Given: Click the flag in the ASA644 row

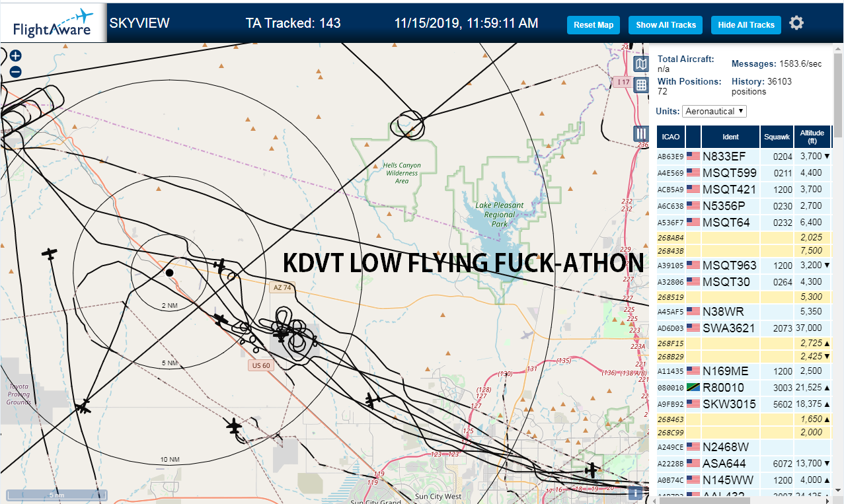Looking at the screenshot, I should pyautogui.click(x=693, y=463).
